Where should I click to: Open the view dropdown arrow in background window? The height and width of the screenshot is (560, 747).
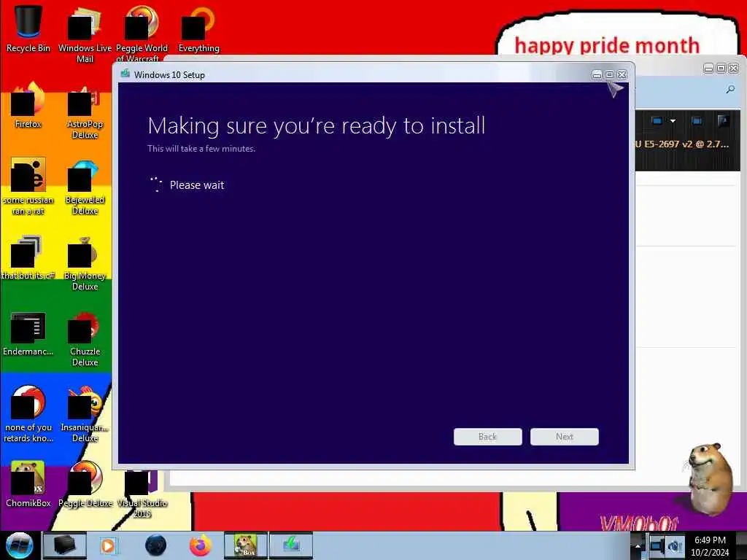673,121
